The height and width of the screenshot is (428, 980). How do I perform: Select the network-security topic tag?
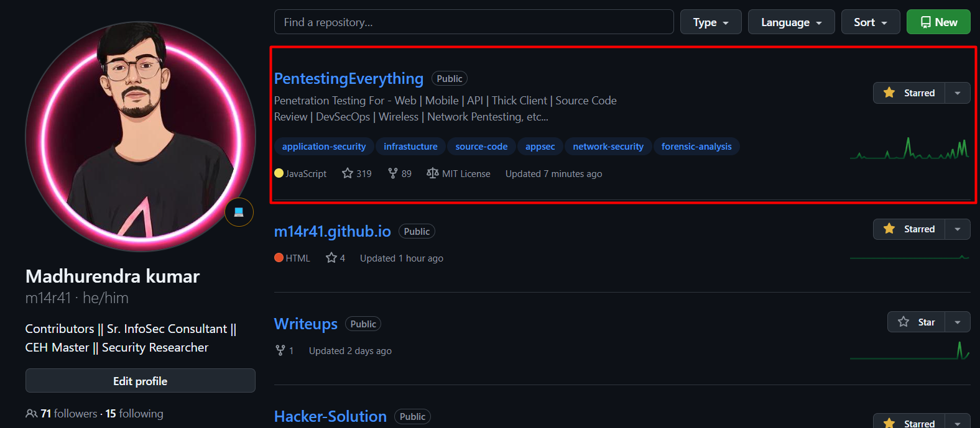coord(608,147)
